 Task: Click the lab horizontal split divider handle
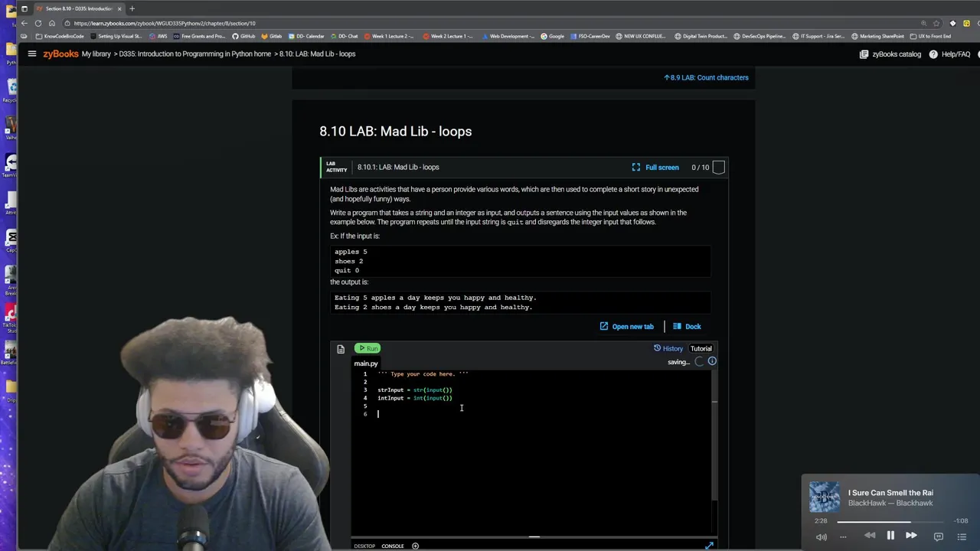click(534, 537)
